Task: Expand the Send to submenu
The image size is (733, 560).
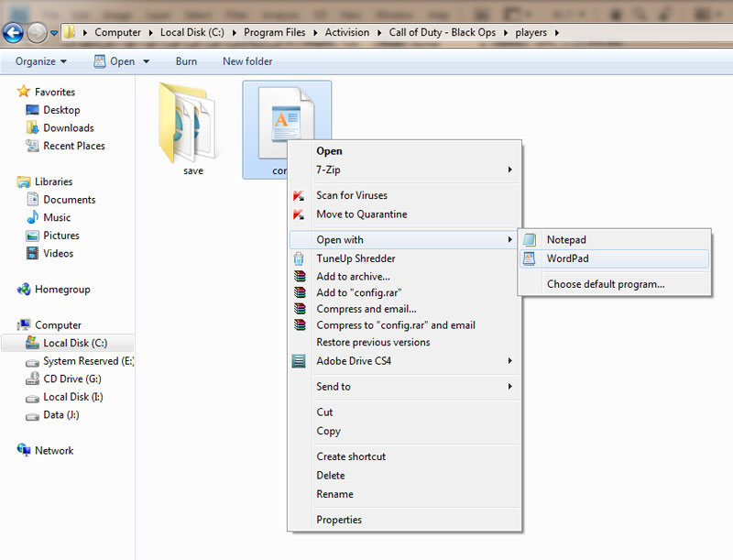Action: 405,387
